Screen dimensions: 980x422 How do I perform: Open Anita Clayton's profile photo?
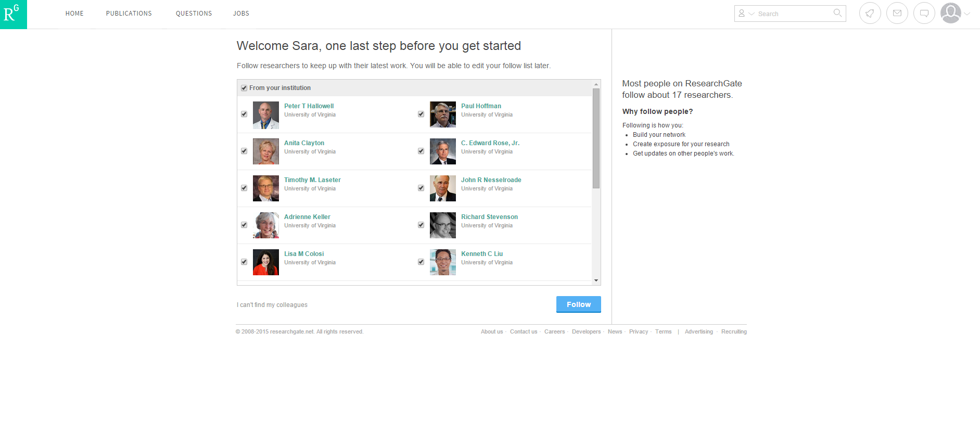266,151
